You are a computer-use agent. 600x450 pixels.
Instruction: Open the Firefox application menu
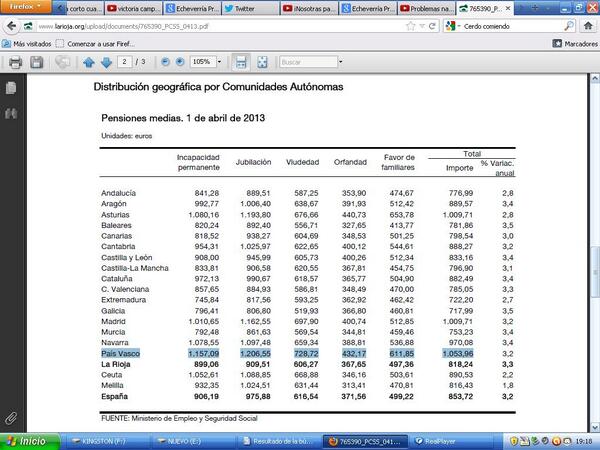25,7
